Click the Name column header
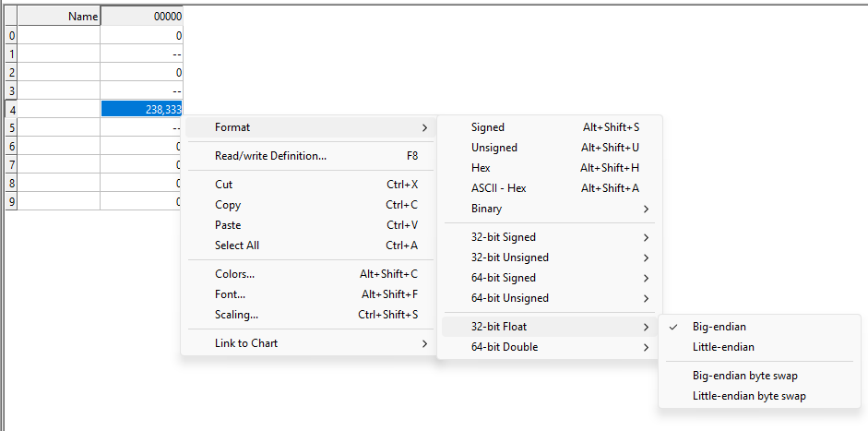This screenshot has width=868, height=431. pyautogui.click(x=59, y=17)
